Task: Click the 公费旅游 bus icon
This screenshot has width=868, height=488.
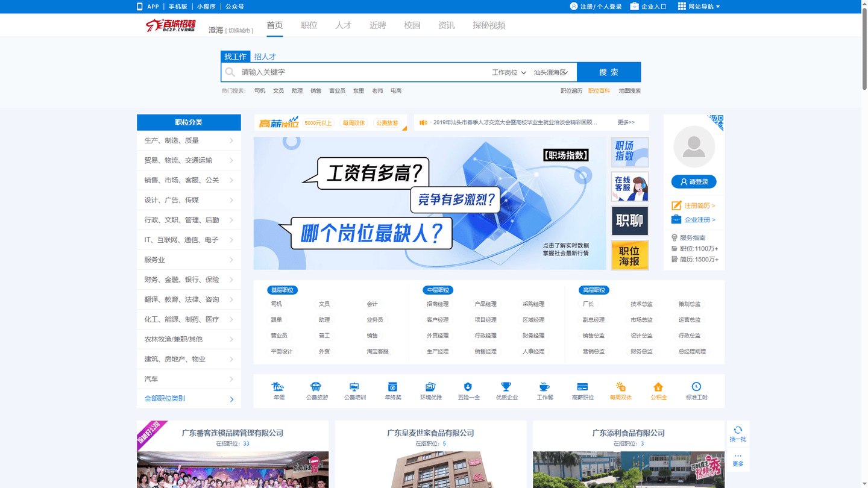Action: [316, 387]
